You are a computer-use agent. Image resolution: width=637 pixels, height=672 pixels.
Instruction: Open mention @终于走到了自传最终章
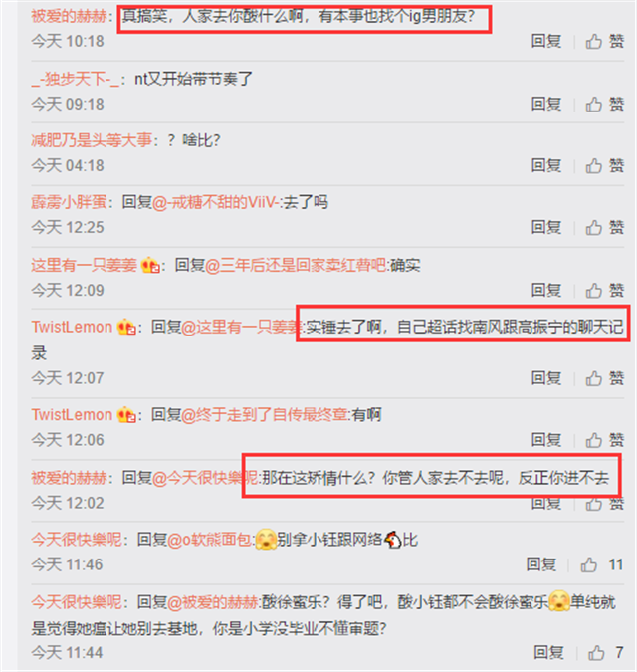(x=265, y=415)
